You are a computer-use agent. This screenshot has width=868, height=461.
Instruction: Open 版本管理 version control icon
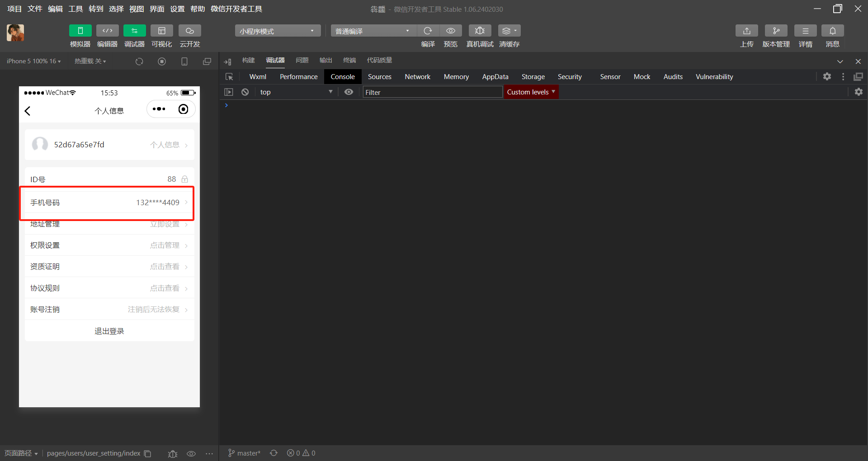click(x=776, y=31)
